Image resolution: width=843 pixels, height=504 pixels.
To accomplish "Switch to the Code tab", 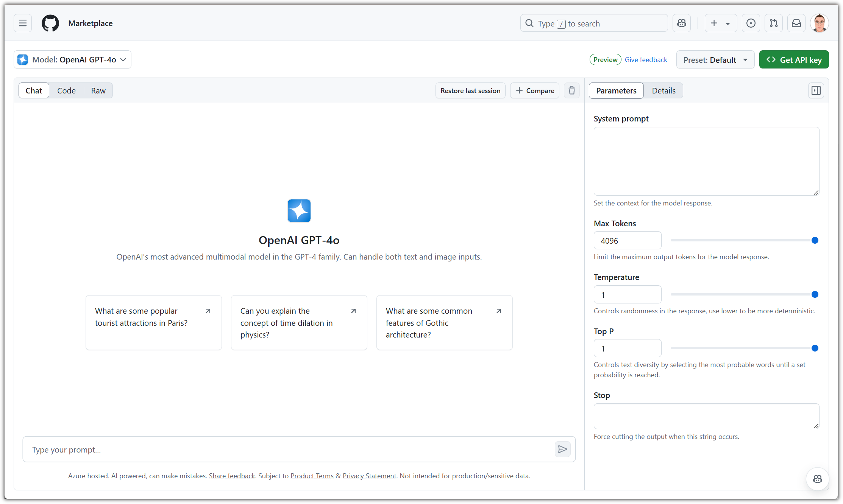I will coord(66,91).
